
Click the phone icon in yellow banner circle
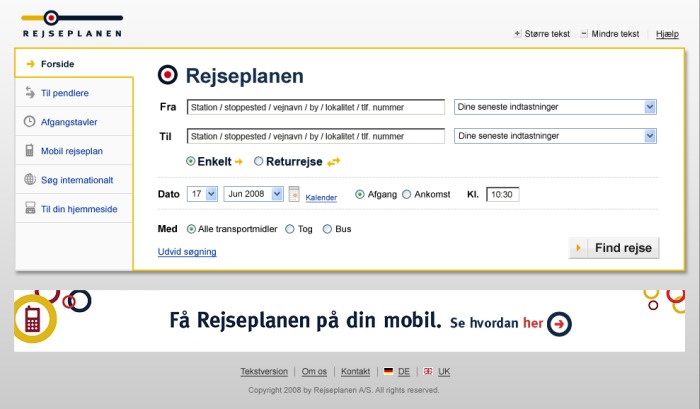33,319
